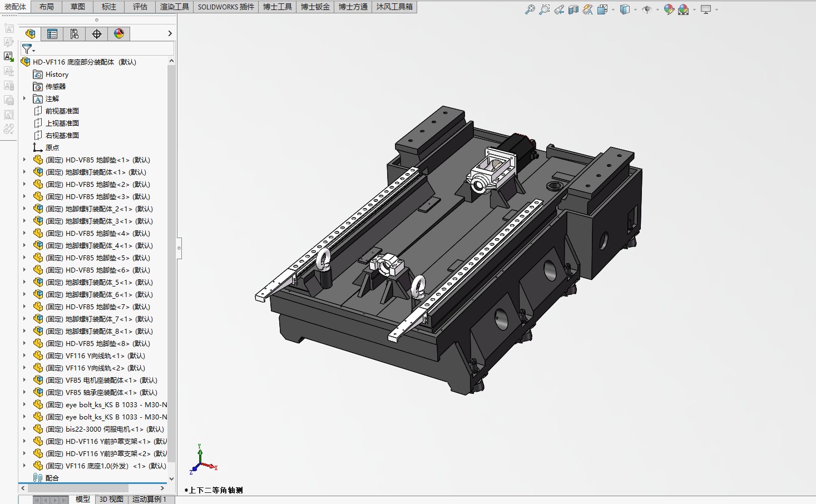Expand the 注解 folder node
Screen dimensions: 816x504
coord(24,98)
